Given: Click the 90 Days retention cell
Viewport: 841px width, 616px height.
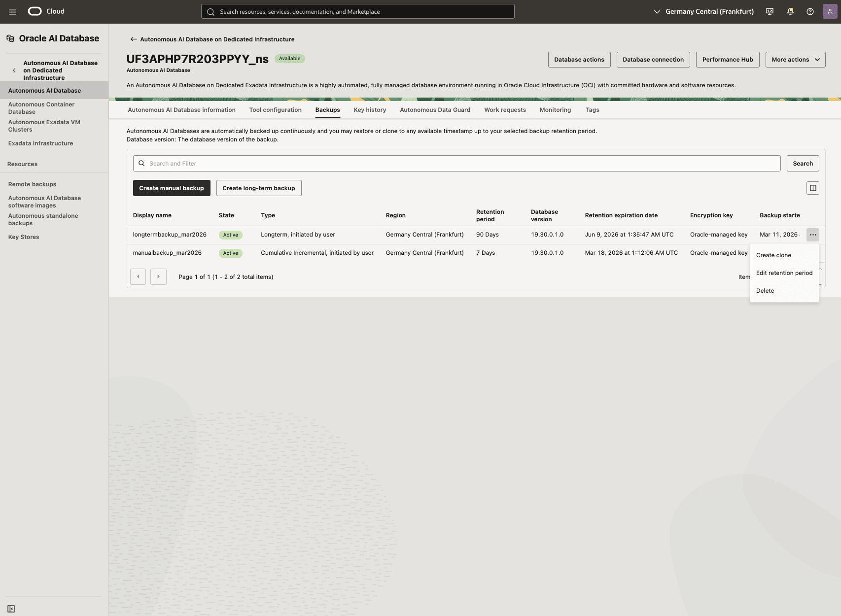Looking at the screenshot, I should (488, 235).
